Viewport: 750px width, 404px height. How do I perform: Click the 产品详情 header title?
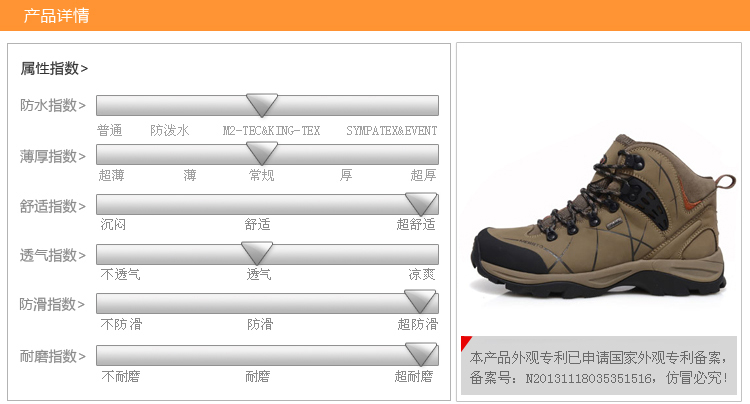(x=56, y=16)
